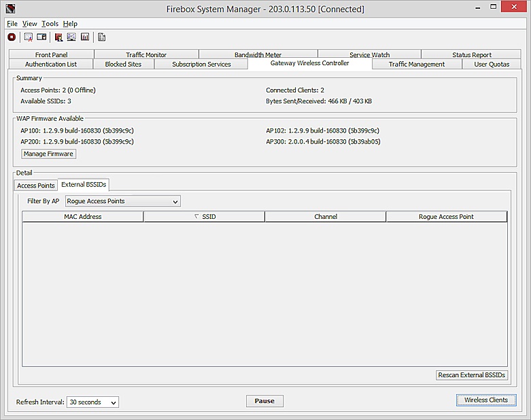The height and width of the screenshot is (420, 531).
Task: Expand the Refresh Interval dropdown
Action: pos(92,402)
